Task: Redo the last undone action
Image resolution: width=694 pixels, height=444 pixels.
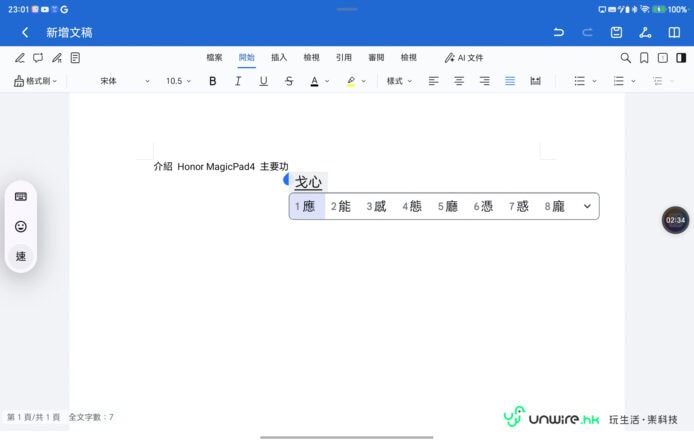Action: (587, 32)
